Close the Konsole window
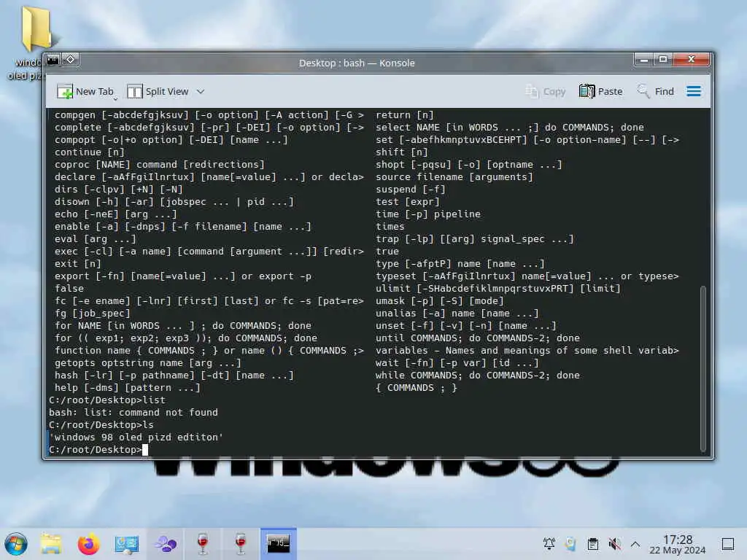This screenshot has width=747, height=560. tap(692, 60)
